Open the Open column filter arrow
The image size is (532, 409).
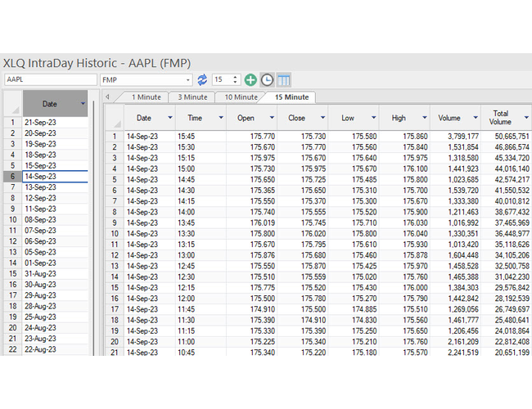tap(272, 117)
